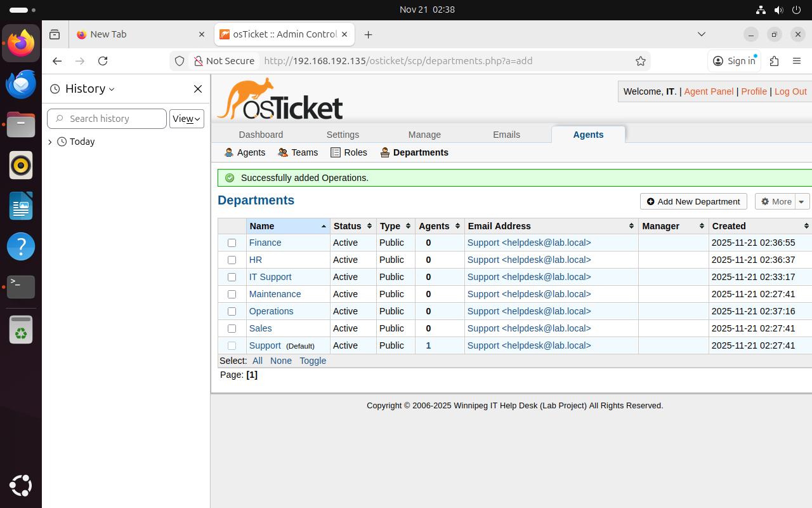
Task: Tick the HR department checkbox
Action: click(x=232, y=260)
